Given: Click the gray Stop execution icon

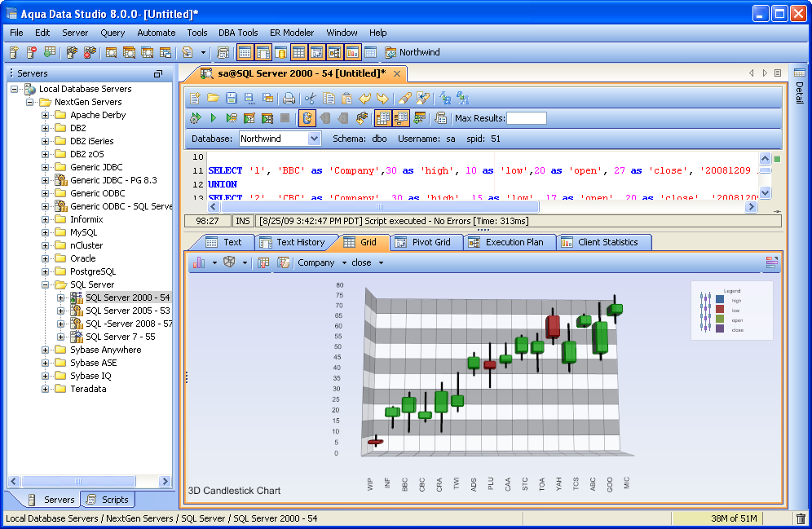Looking at the screenshot, I should click(285, 118).
